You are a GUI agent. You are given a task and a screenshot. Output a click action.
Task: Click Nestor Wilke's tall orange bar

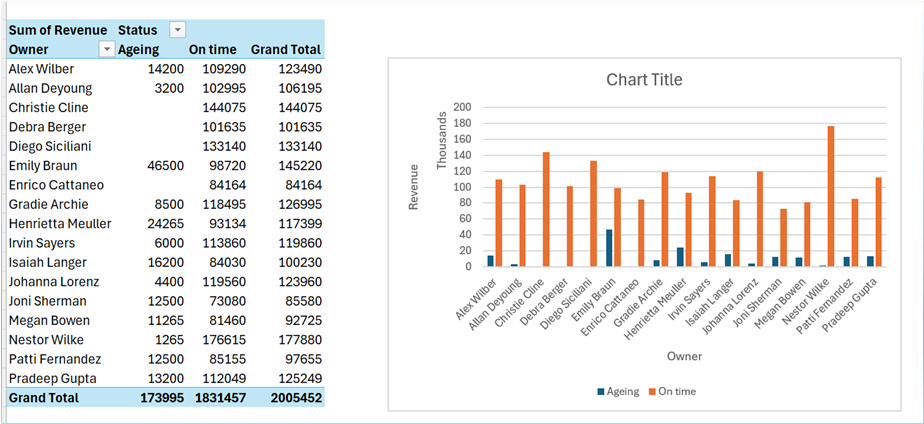click(x=831, y=197)
